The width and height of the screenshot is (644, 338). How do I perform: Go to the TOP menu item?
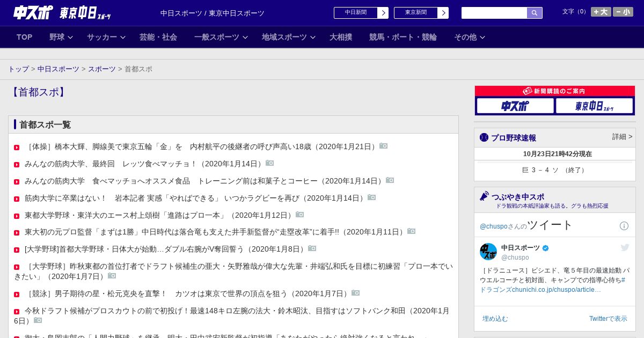pyautogui.click(x=25, y=37)
